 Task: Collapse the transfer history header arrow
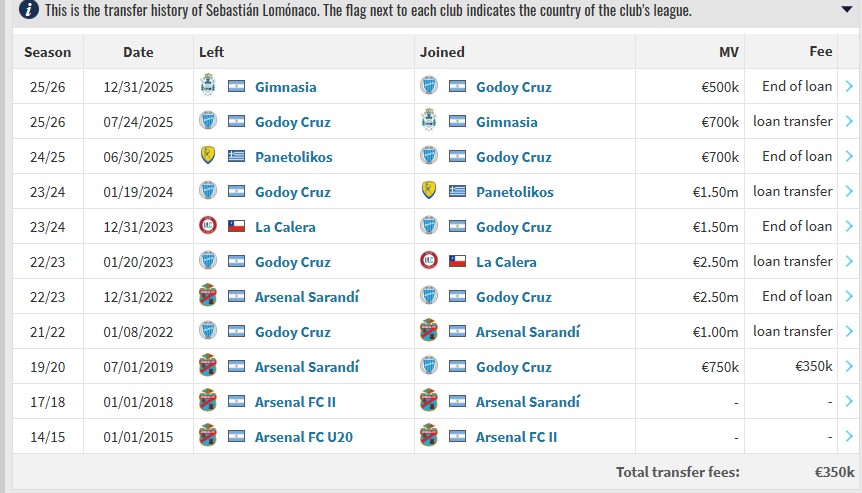[847, 10]
